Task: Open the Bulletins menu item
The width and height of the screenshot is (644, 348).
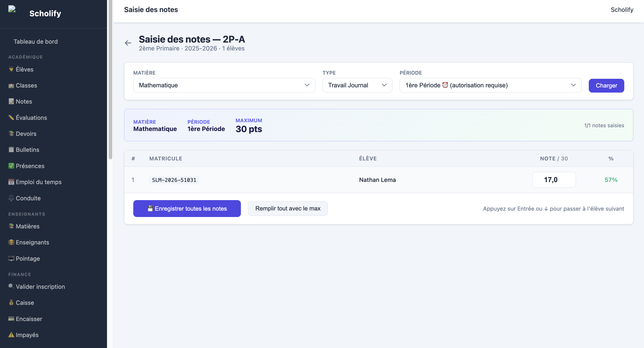Action: 27,150
